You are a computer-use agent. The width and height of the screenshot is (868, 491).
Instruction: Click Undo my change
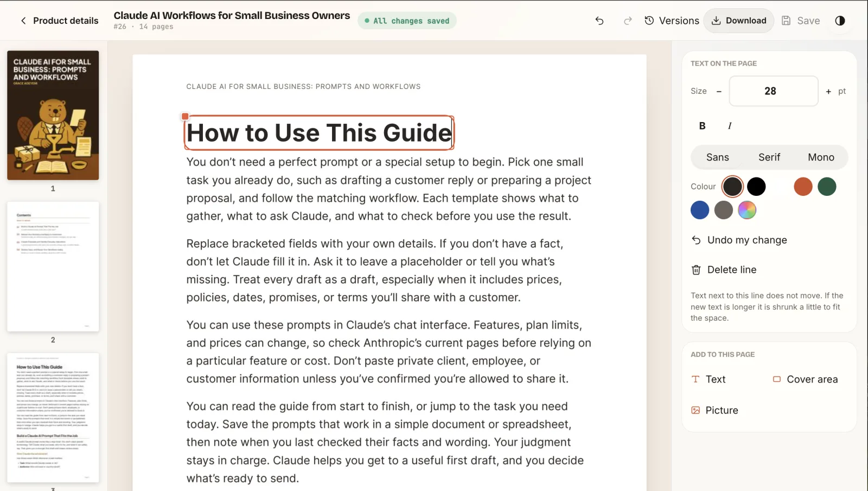[739, 240]
